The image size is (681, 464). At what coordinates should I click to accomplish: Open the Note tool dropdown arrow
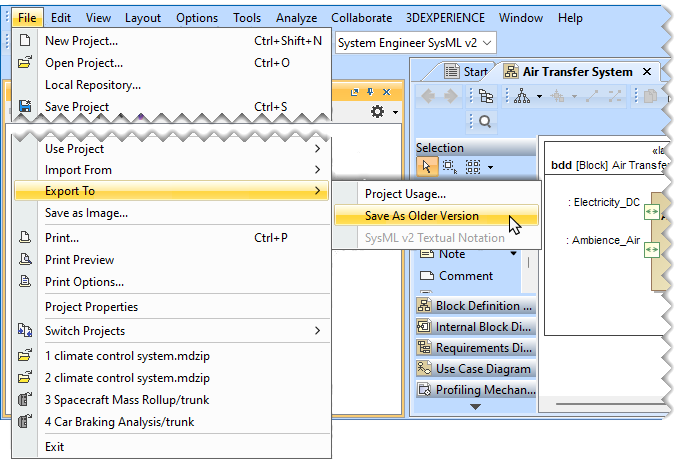(x=513, y=254)
